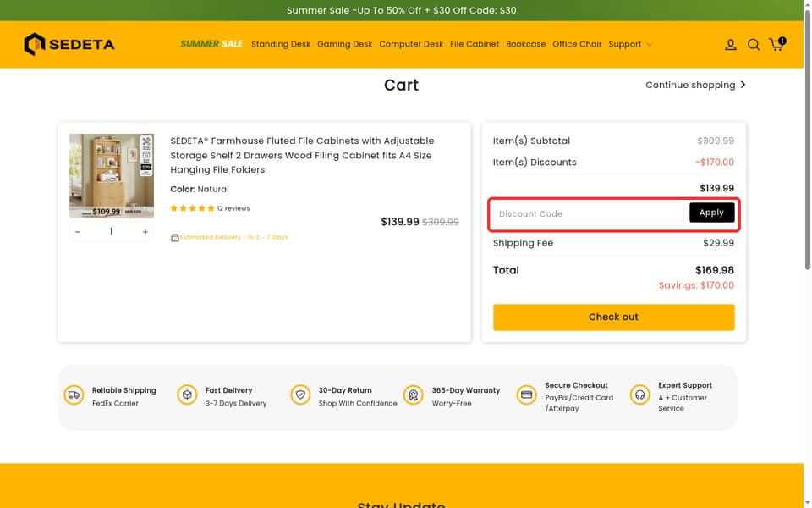Click the page vertical scrollbar

[808, 140]
